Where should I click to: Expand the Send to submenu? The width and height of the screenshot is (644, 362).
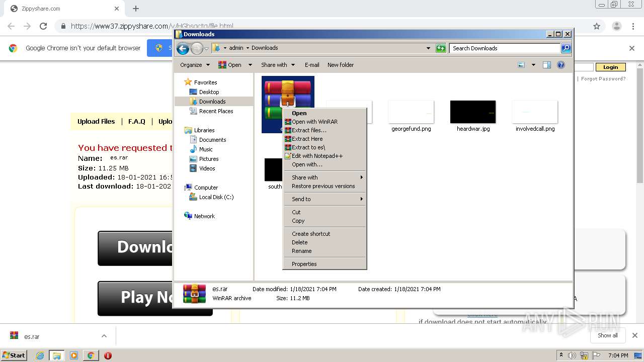[x=325, y=199]
